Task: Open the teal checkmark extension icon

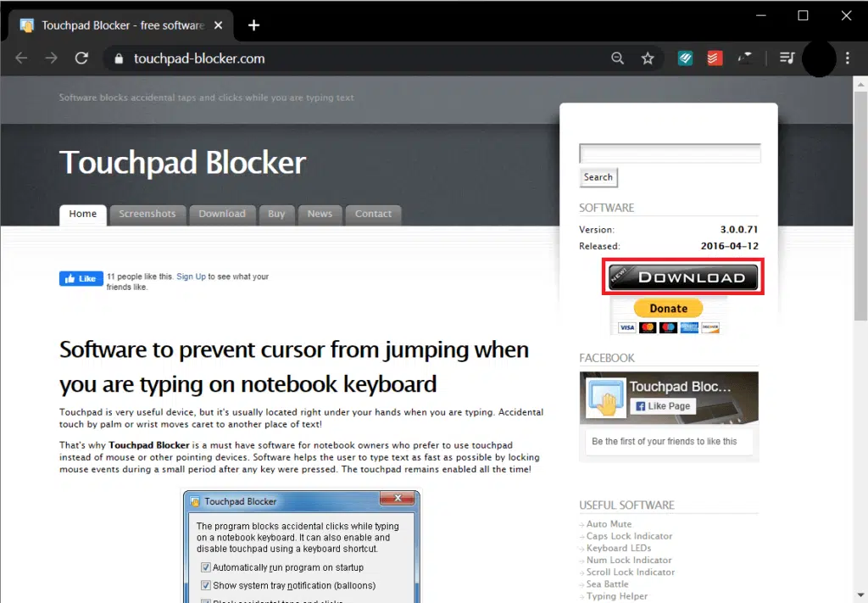Action: (685, 59)
